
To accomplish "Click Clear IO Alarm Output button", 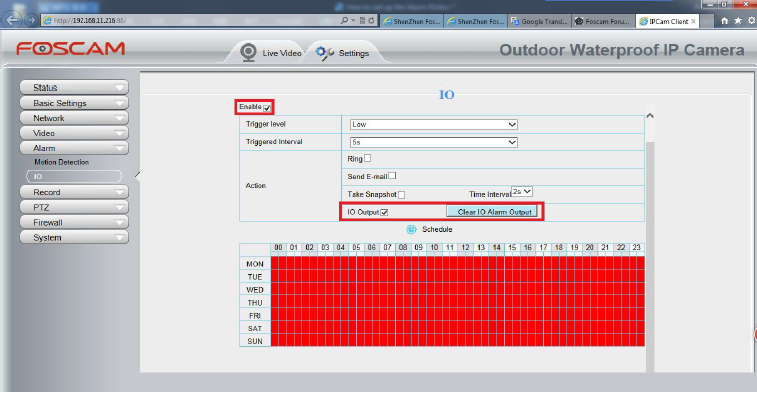I will coord(492,212).
